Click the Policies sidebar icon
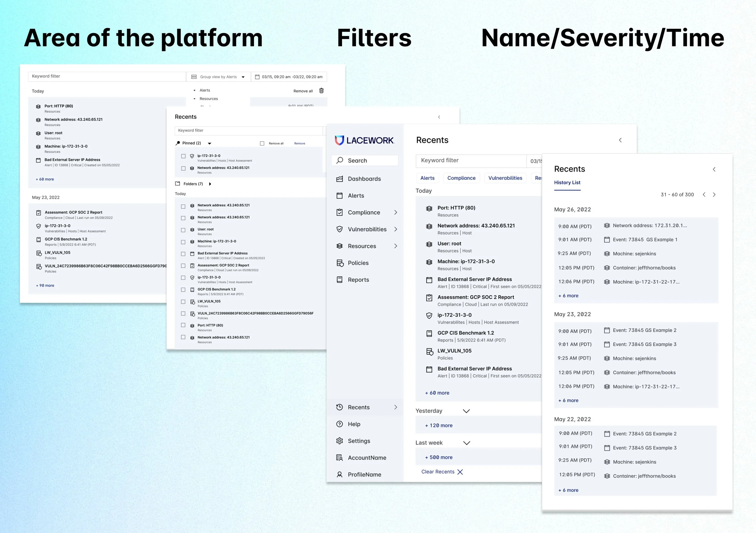756x533 pixels. pyautogui.click(x=340, y=263)
